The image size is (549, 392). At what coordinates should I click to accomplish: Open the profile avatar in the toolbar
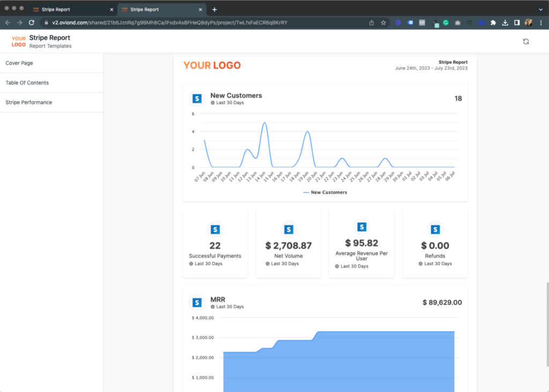529,22
